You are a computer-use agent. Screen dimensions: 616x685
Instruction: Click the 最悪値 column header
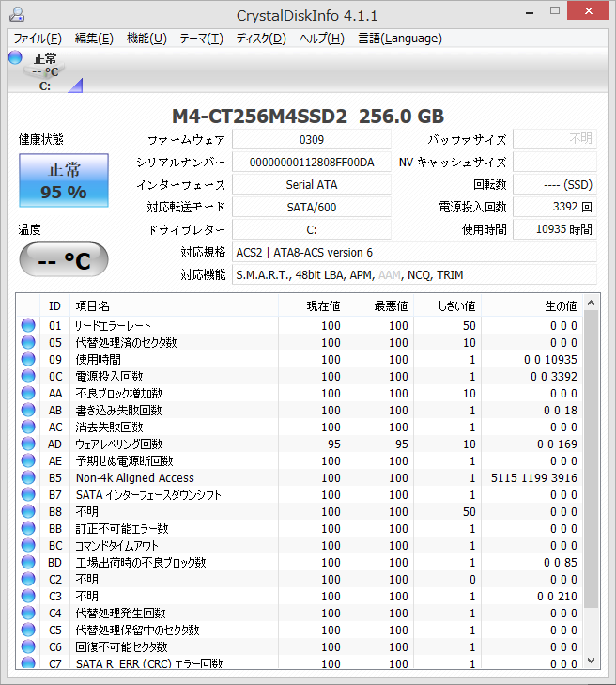379,305
